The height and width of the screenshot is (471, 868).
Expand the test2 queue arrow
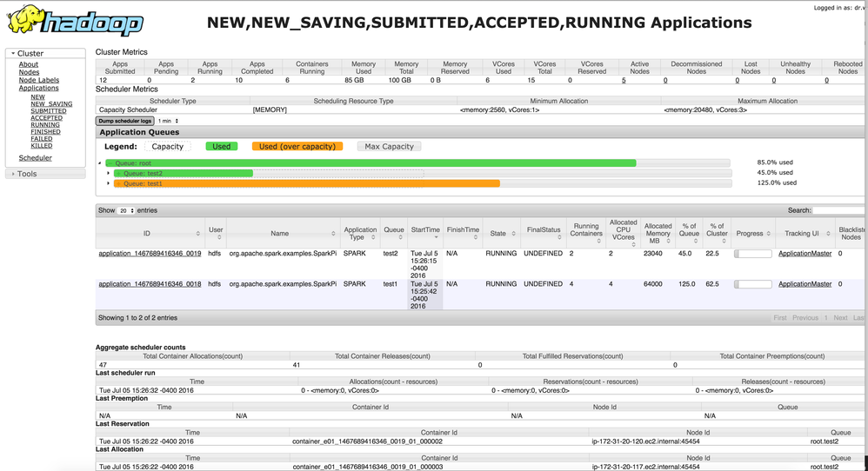click(x=108, y=173)
